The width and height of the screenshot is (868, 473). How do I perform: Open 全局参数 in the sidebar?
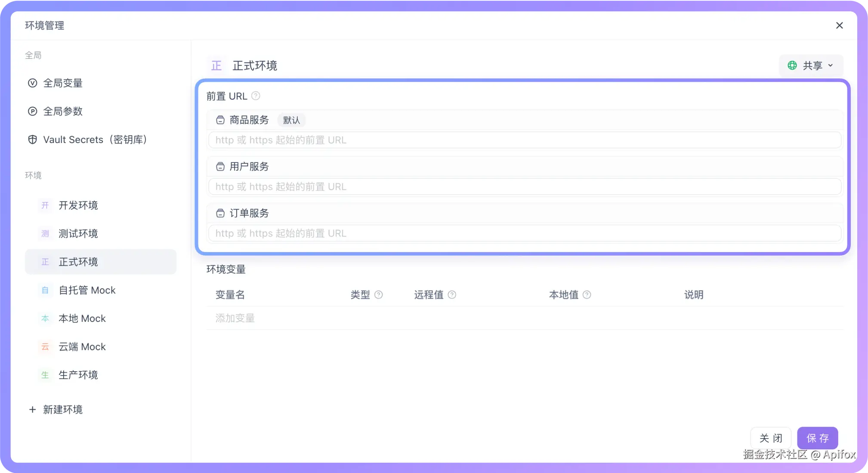pyautogui.click(x=63, y=111)
